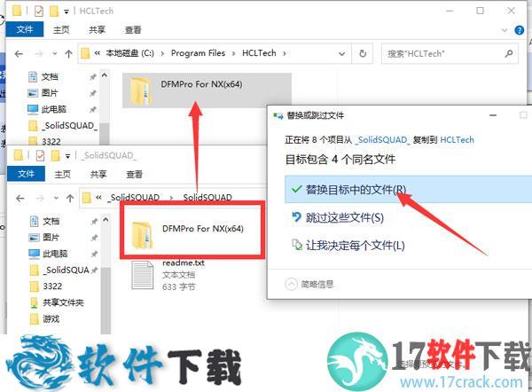
Task: Open the 查看 tab in _SolidSQUAD_ window
Action: click(135, 174)
